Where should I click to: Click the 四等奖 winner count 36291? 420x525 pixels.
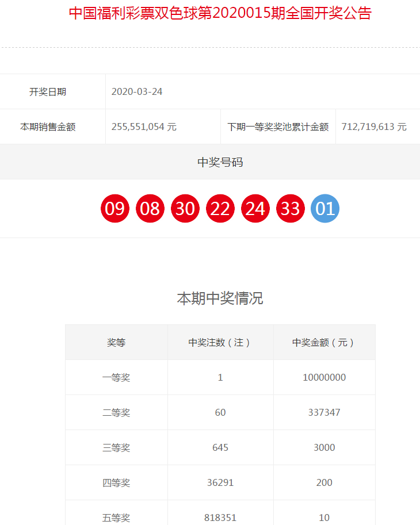point(220,483)
